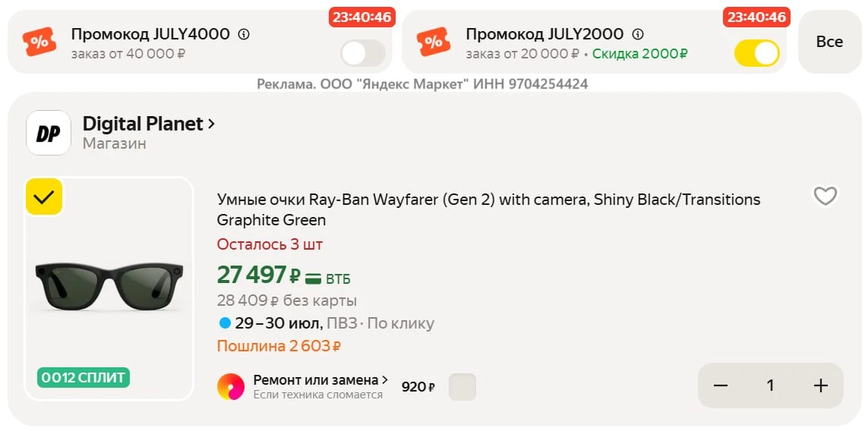Open the Digital Planet store page
Screen dimensions: 868x431
pyautogui.click(x=148, y=124)
